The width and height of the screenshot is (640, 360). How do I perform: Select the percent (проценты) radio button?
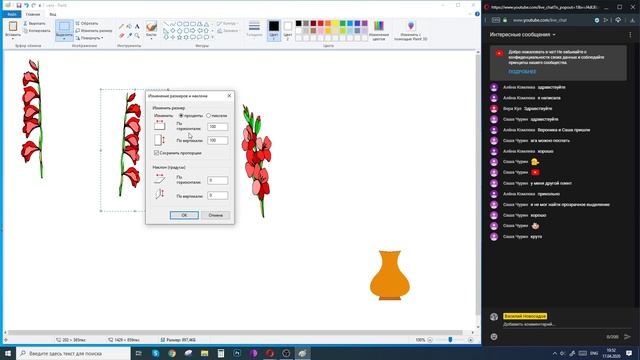pos(181,116)
